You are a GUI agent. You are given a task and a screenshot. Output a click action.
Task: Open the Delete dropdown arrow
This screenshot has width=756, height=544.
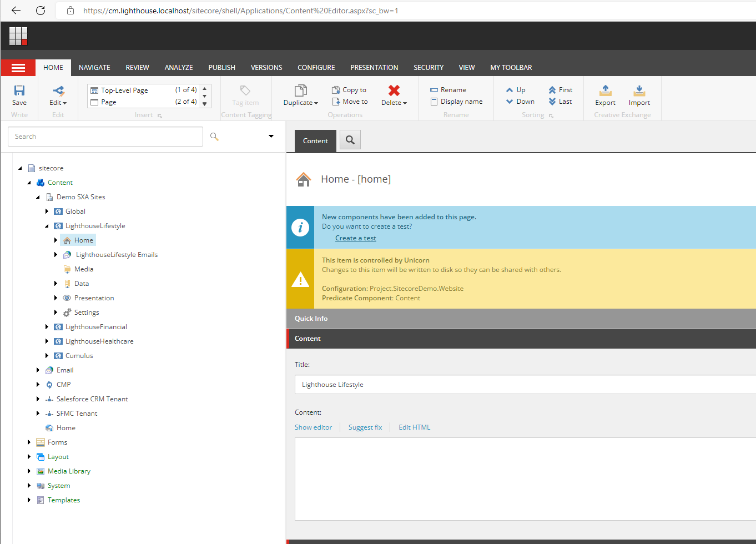405,103
